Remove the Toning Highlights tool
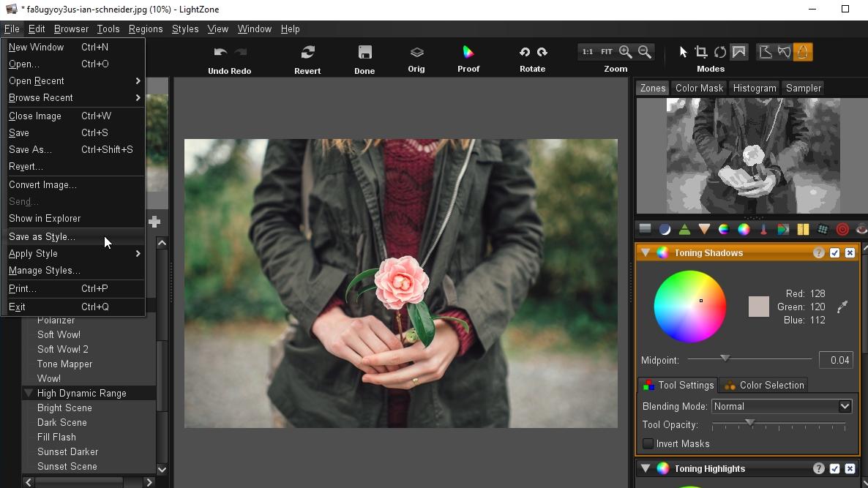 [x=850, y=469]
